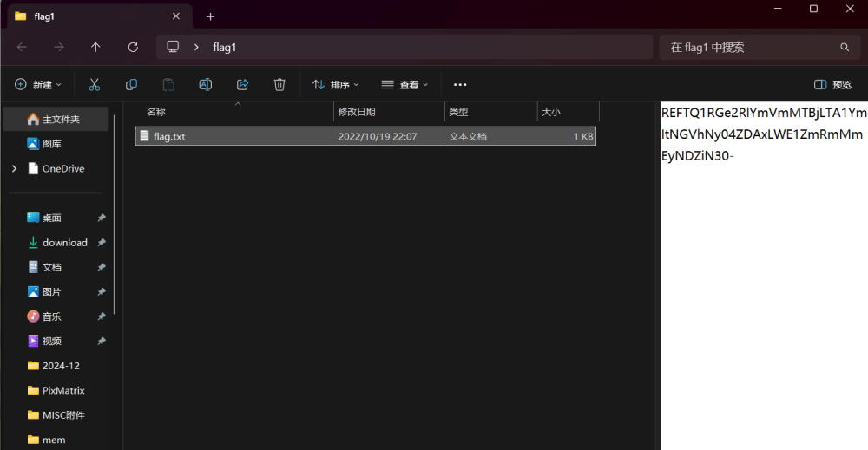Open the 新建 new item dropdown
Screen dimensions: 868x450
click(x=38, y=85)
